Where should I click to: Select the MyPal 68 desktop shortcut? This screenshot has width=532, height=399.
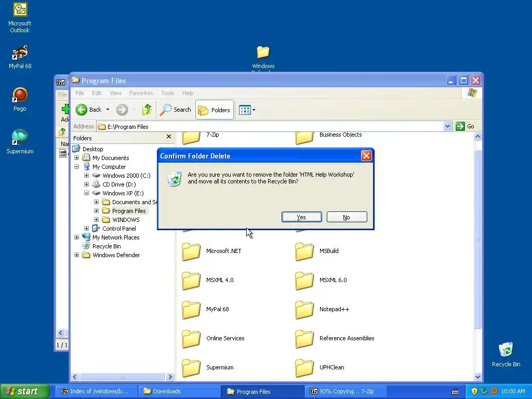[x=20, y=57]
